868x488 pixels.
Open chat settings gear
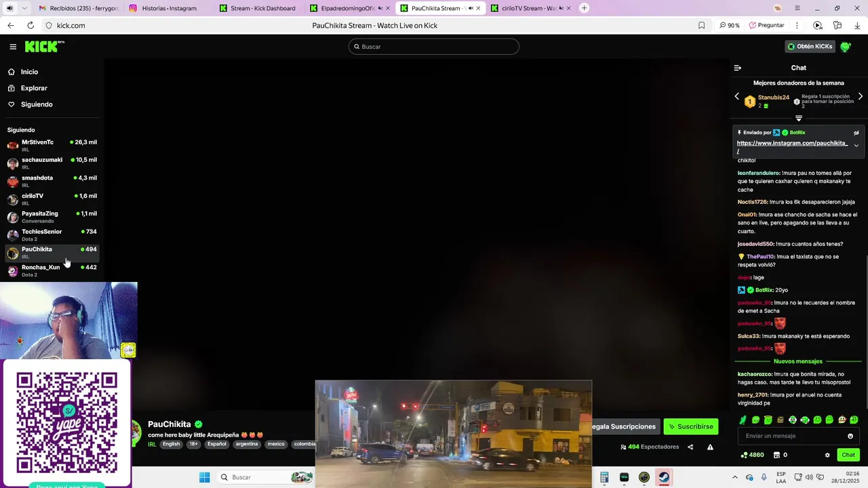(x=827, y=455)
